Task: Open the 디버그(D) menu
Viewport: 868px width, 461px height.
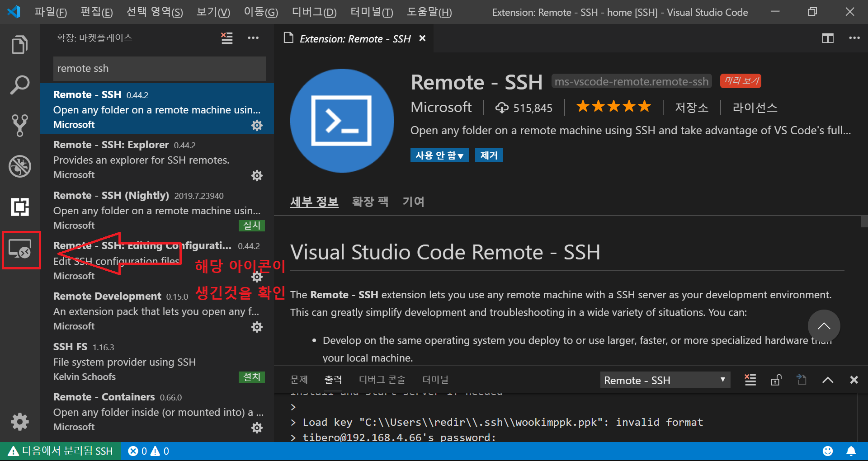Action: click(x=314, y=12)
